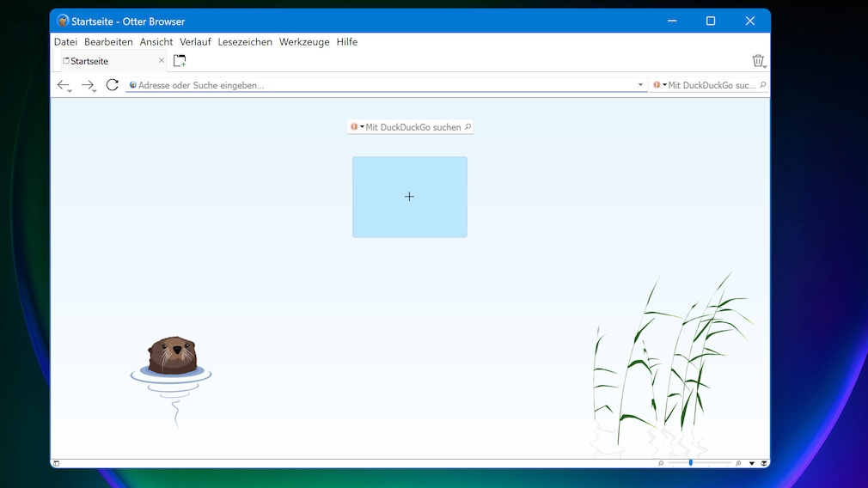Click the toolbar DuckDuckGo search field

[710, 85]
